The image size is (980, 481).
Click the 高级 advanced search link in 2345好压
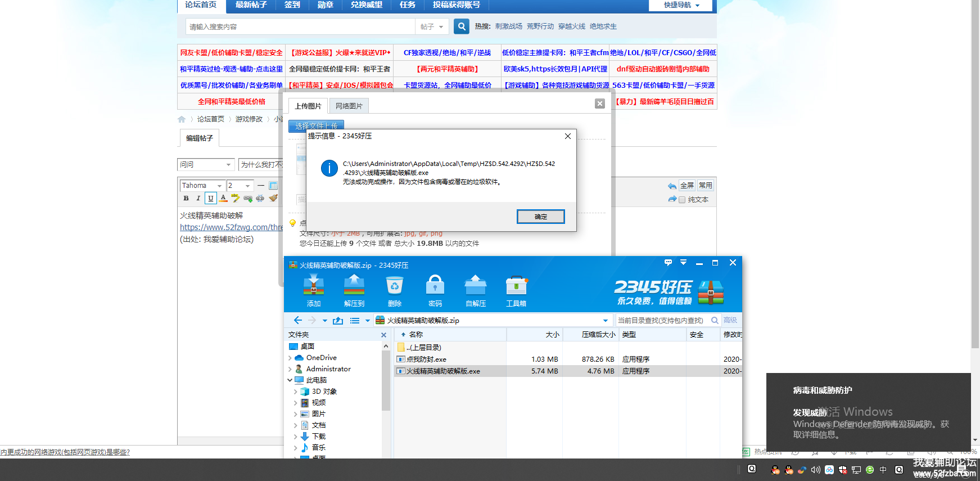(730, 320)
